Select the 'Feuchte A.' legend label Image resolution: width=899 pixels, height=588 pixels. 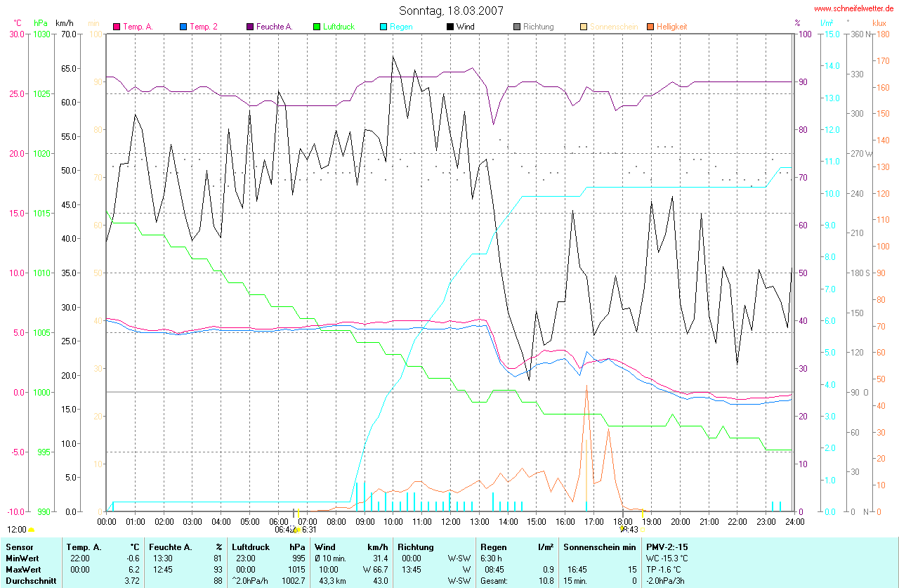(275, 27)
